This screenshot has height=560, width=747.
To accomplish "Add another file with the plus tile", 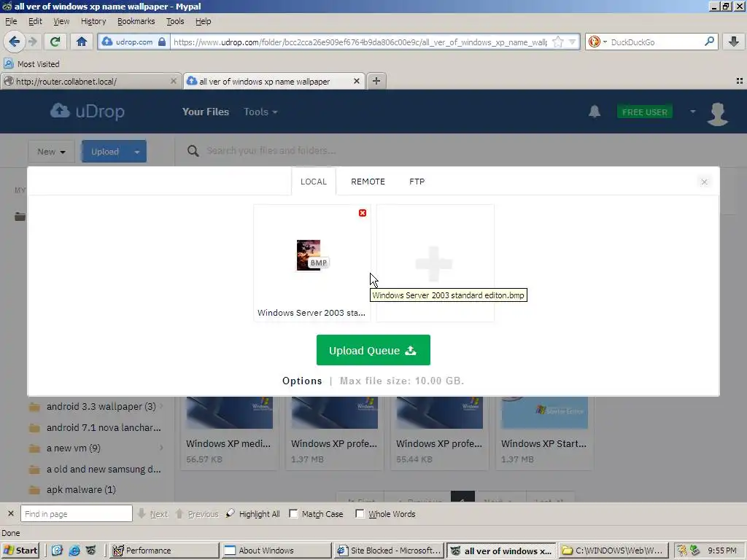I will point(434,263).
